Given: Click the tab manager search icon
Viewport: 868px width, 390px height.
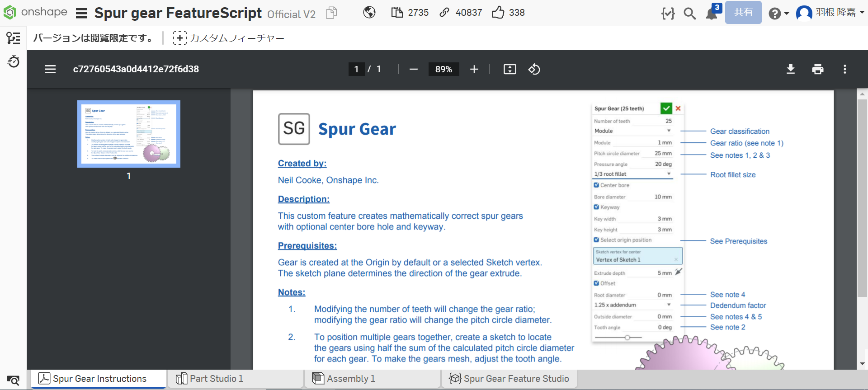Looking at the screenshot, I should [14, 380].
